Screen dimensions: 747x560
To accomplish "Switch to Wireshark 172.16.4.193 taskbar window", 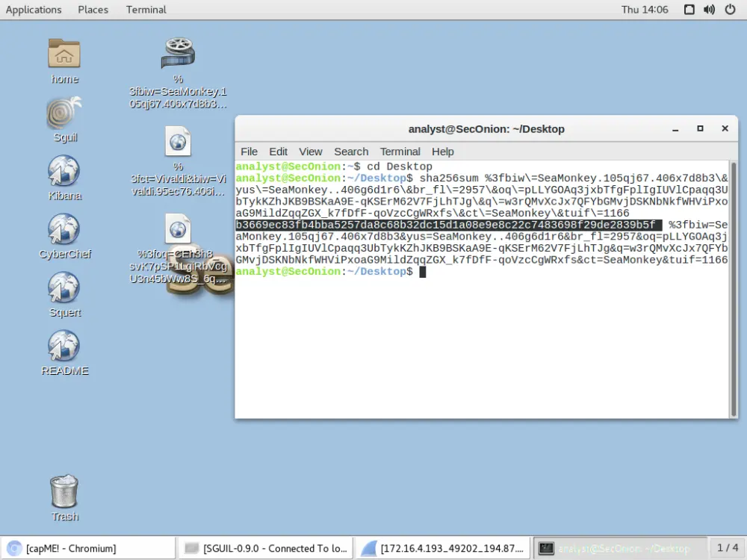I will [442, 548].
